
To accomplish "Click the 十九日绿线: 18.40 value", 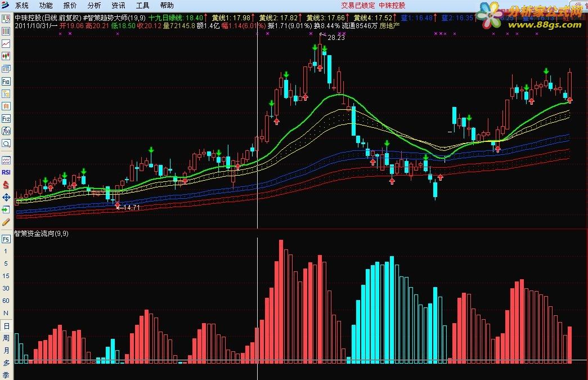I will (x=176, y=17).
